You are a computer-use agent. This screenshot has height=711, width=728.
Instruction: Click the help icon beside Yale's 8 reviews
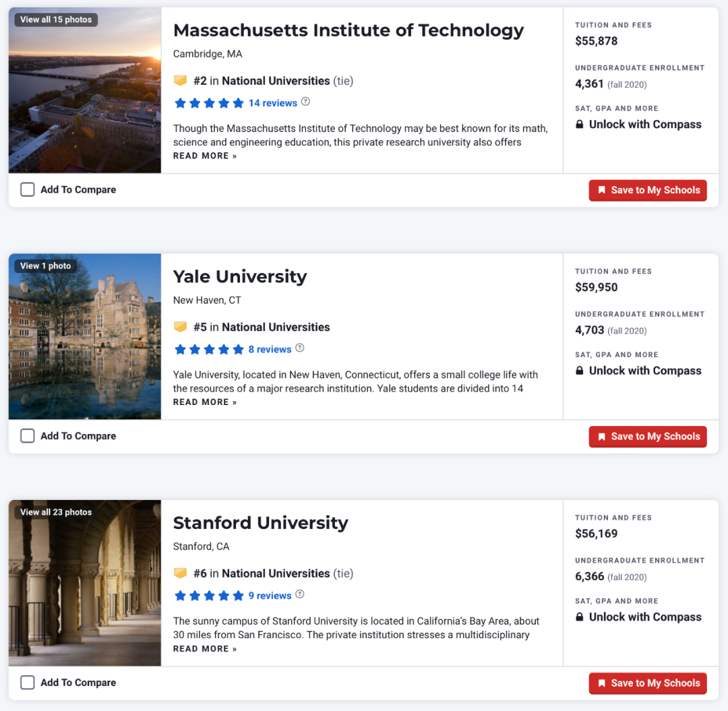300,348
